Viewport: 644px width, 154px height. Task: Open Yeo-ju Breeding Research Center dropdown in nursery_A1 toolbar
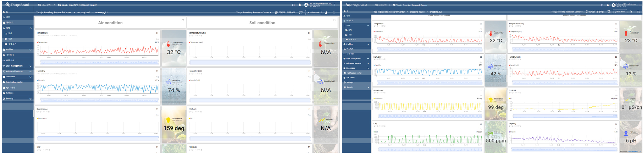point(254,12)
